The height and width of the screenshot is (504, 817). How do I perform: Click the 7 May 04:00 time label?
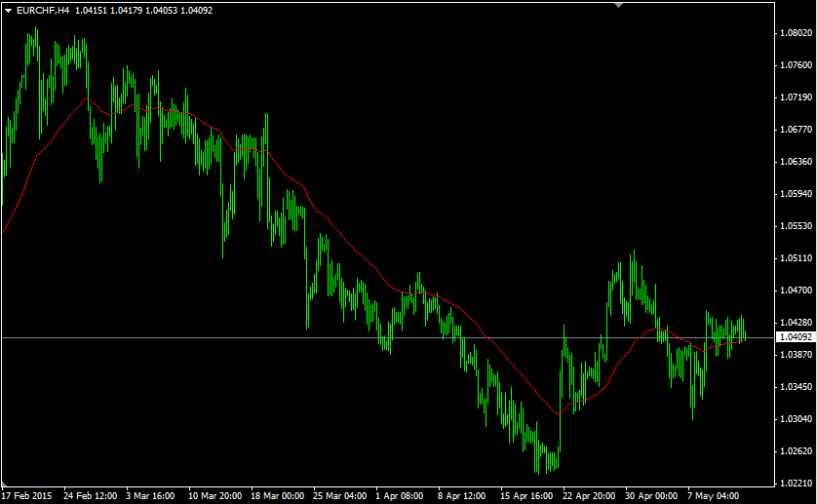[x=713, y=495]
